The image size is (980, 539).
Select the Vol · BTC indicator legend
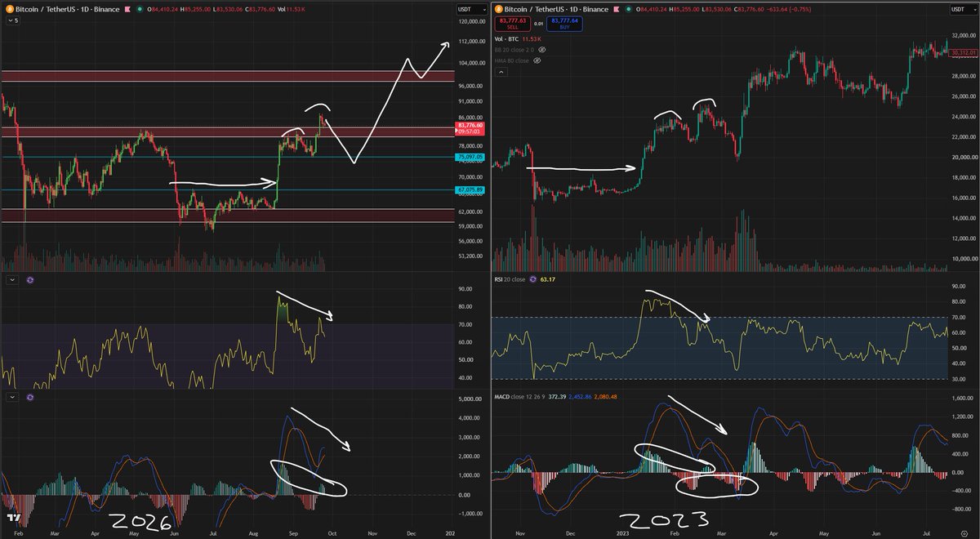click(x=506, y=38)
